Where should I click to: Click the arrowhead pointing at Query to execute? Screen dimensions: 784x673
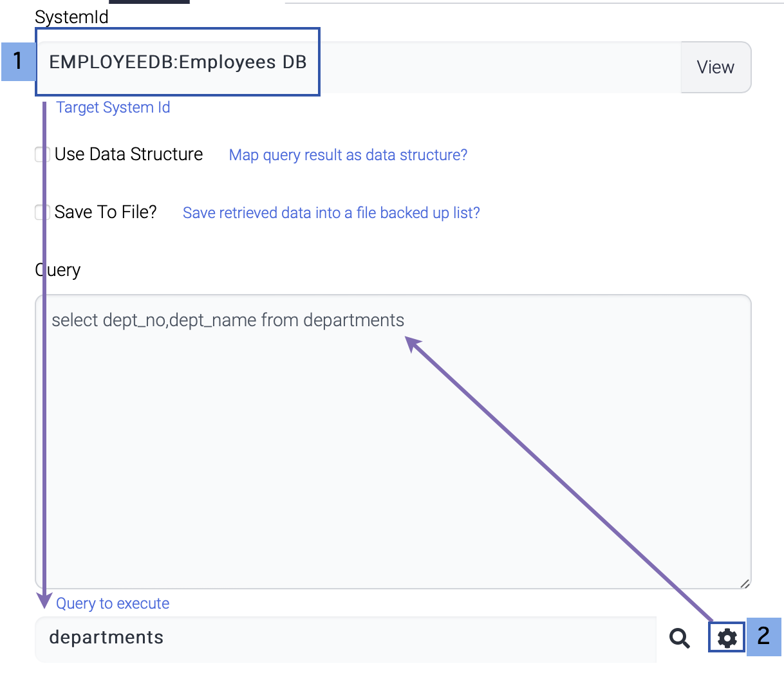(44, 600)
